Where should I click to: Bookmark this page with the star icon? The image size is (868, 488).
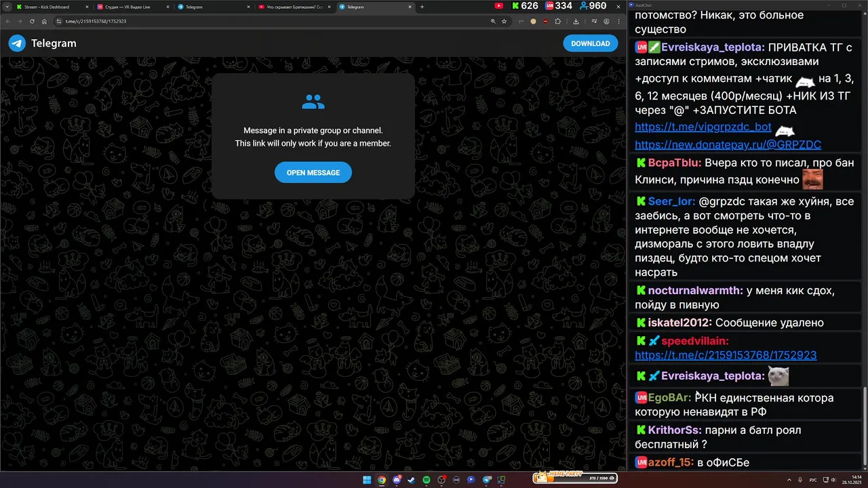pyautogui.click(x=504, y=21)
